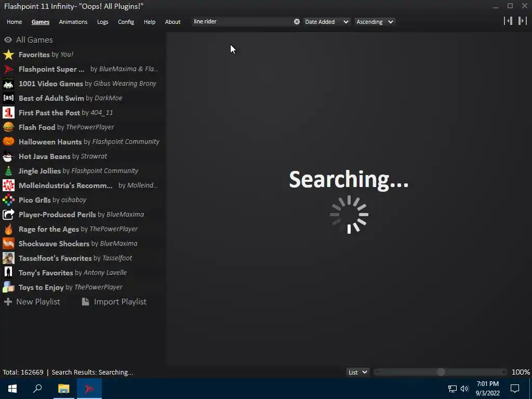Image resolution: width=532 pixels, height=399 pixels.
Task: Go to the Home tab
Action: tap(14, 22)
